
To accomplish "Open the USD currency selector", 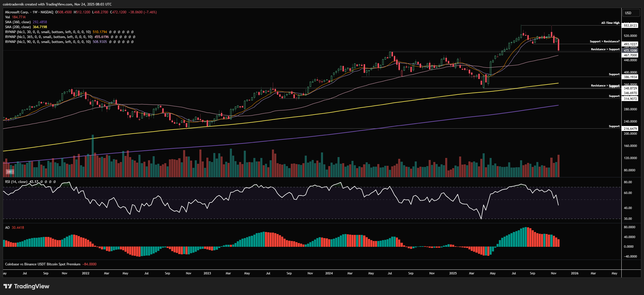I will [631, 13].
